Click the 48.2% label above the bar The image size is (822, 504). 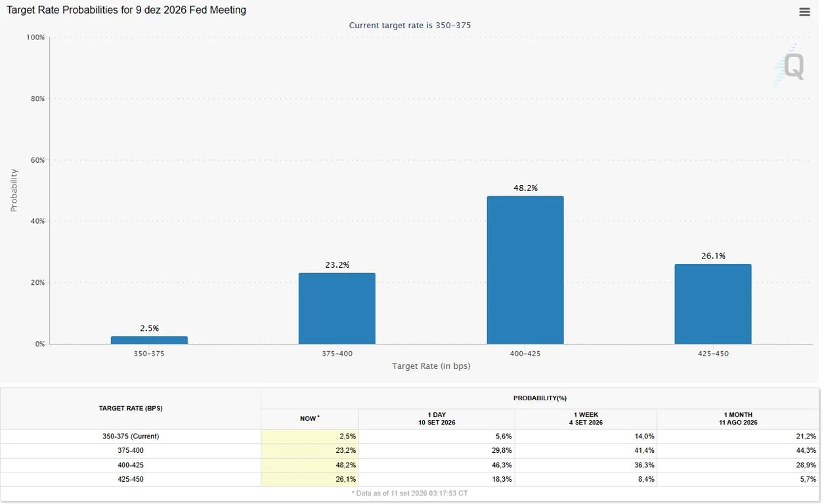point(525,188)
